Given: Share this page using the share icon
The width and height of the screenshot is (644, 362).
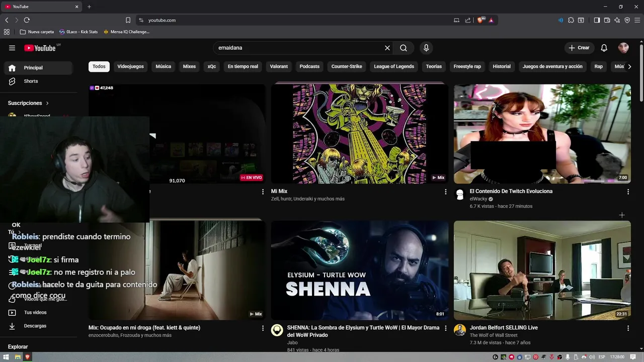Looking at the screenshot, I should point(468,20).
